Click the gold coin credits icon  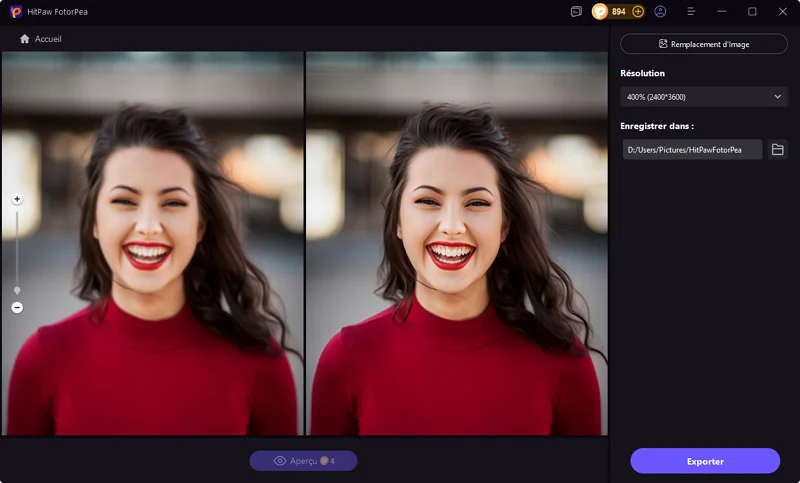(x=600, y=12)
